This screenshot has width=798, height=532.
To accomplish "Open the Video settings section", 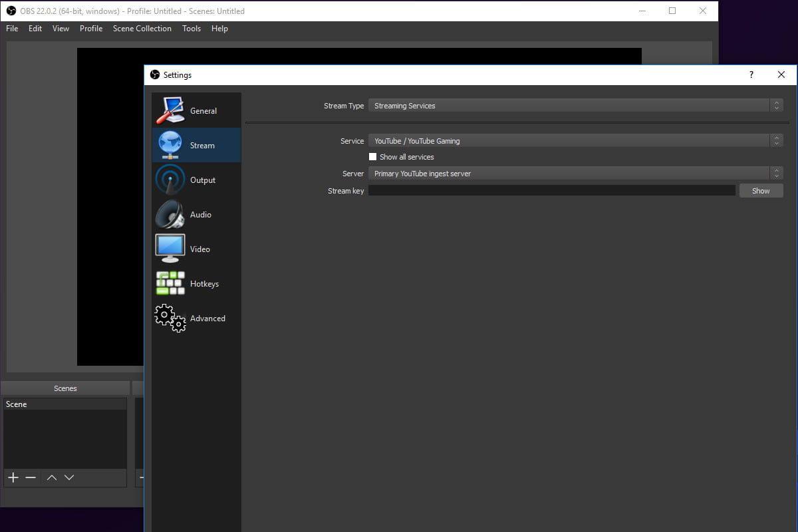I will (x=196, y=249).
